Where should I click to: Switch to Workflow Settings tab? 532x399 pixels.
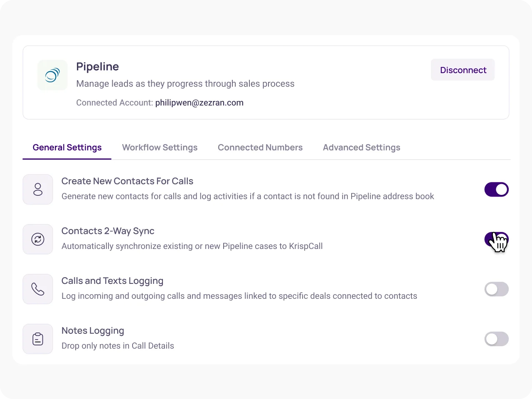pyautogui.click(x=160, y=148)
